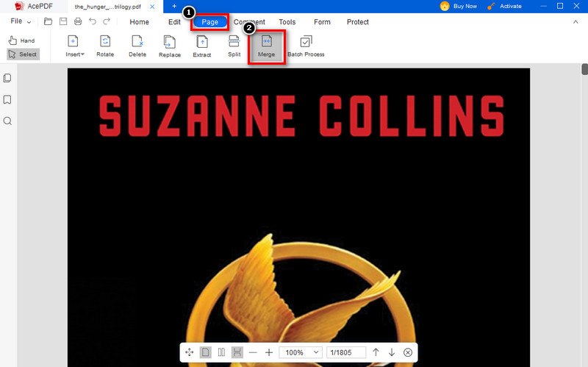Click the undo arrow icon
Image resolution: width=588 pixels, height=367 pixels.
click(x=93, y=21)
